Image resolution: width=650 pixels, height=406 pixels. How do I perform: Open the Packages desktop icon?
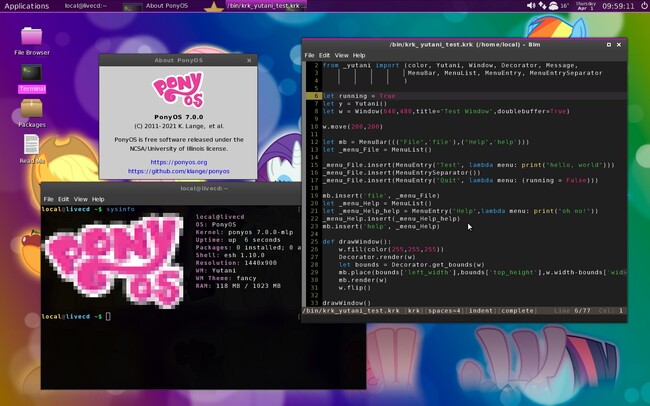click(31, 110)
